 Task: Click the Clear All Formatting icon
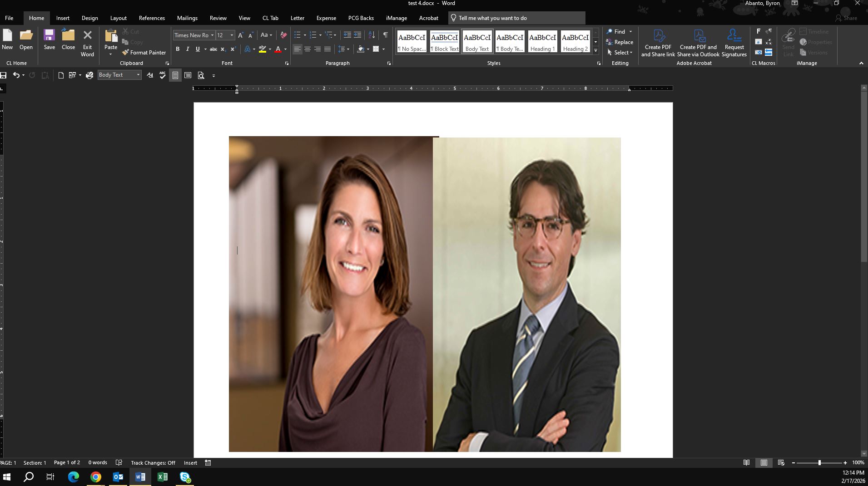point(283,35)
